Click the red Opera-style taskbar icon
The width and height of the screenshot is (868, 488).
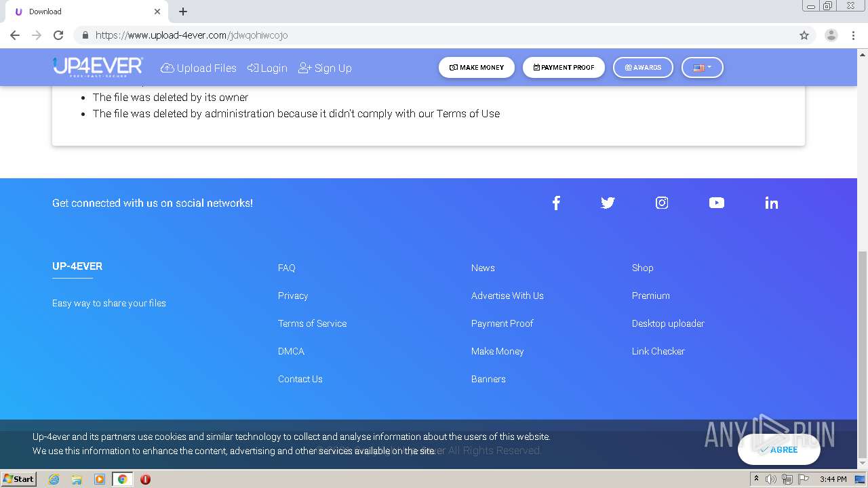coord(145,479)
